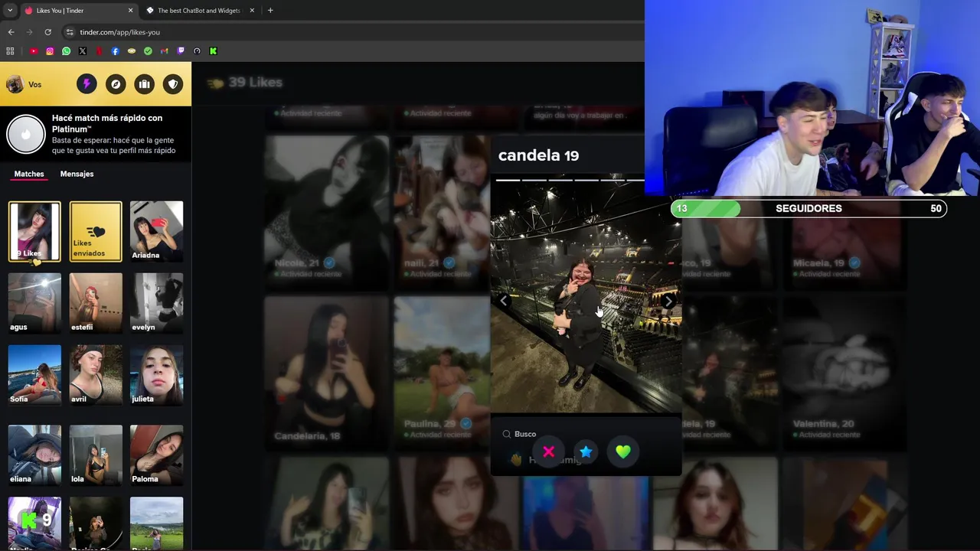The image size is (980, 551).
Task: Click the purple lightning Boost icon
Action: tap(87, 84)
